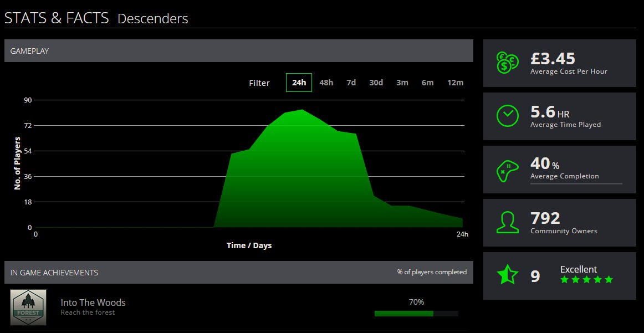This screenshot has width=644, height=333.
Task: Click the Excellent rating label
Action: (578, 269)
